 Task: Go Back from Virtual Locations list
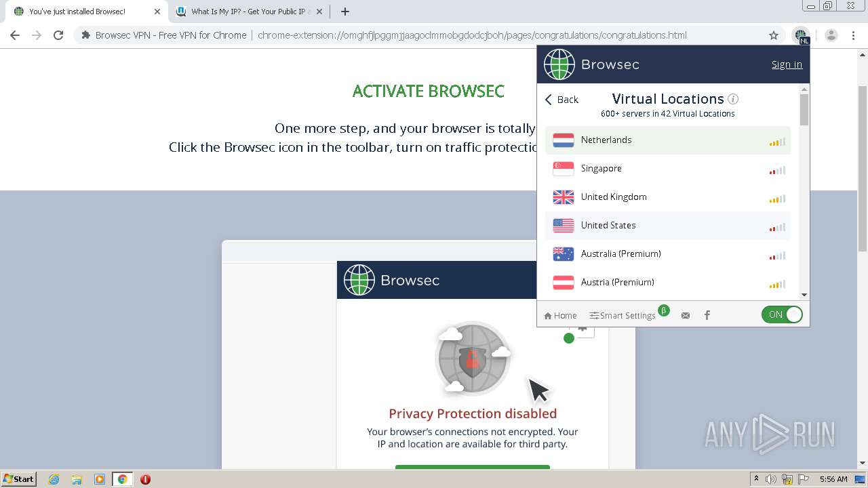tap(561, 100)
